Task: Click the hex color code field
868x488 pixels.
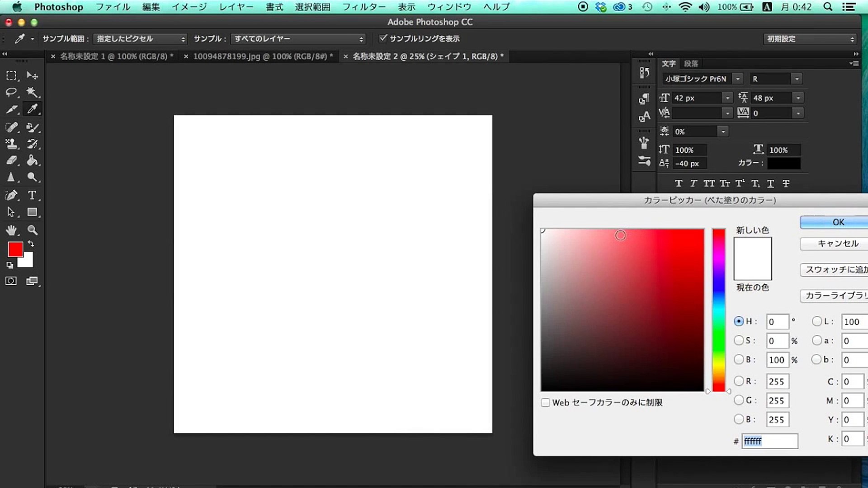Action: (769, 441)
